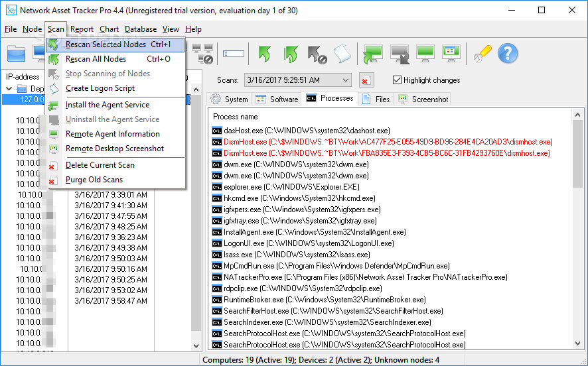Click the down arrow of node list scrollbar
This screenshot has height=366, width=588.
[196, 345]
